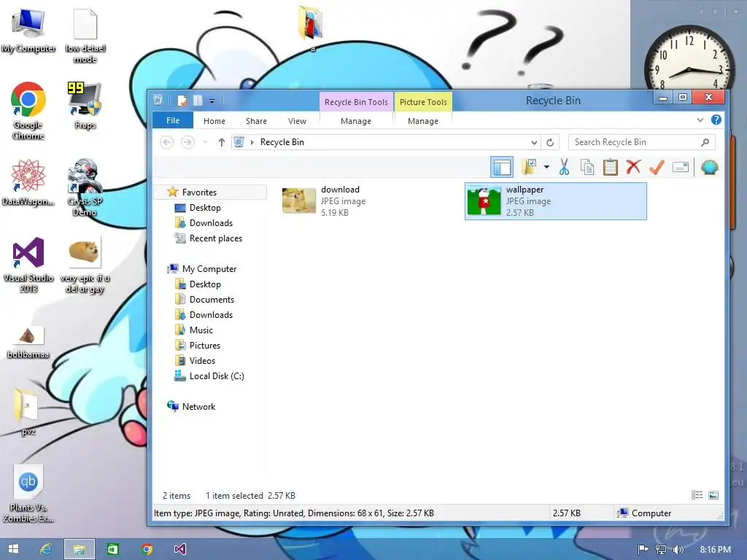Open Explorer Help question mark
The width and height of the screenshot is (747, 560).
click(716, 120)
